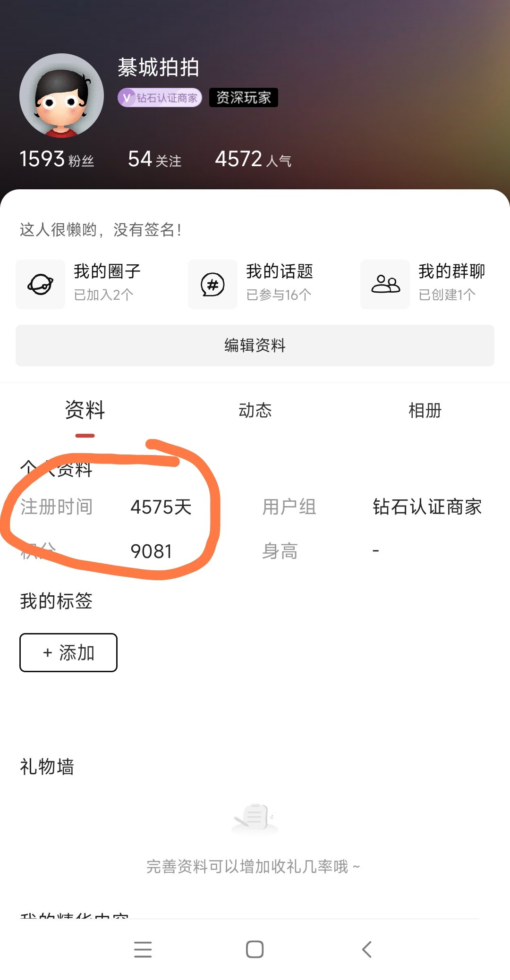The height and width of the screenshot is (980, 510).
Task: Tap the Android back arrow icon
Action: (x=367, y=949)
